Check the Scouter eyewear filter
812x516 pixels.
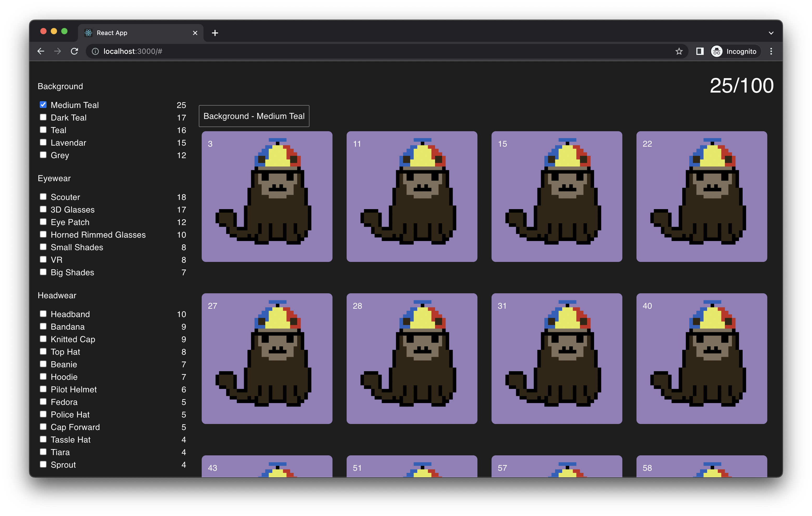(43, 197)
